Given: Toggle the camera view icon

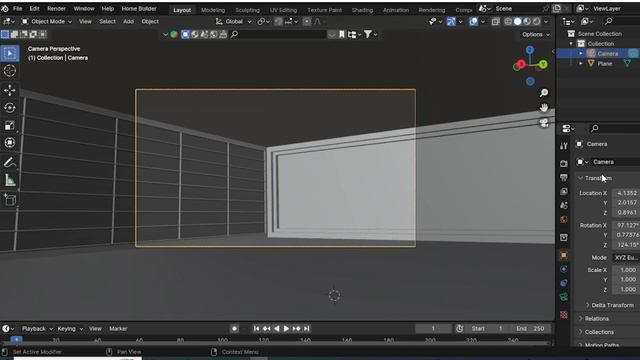Looking at the screenshot, I should (544, 122).
